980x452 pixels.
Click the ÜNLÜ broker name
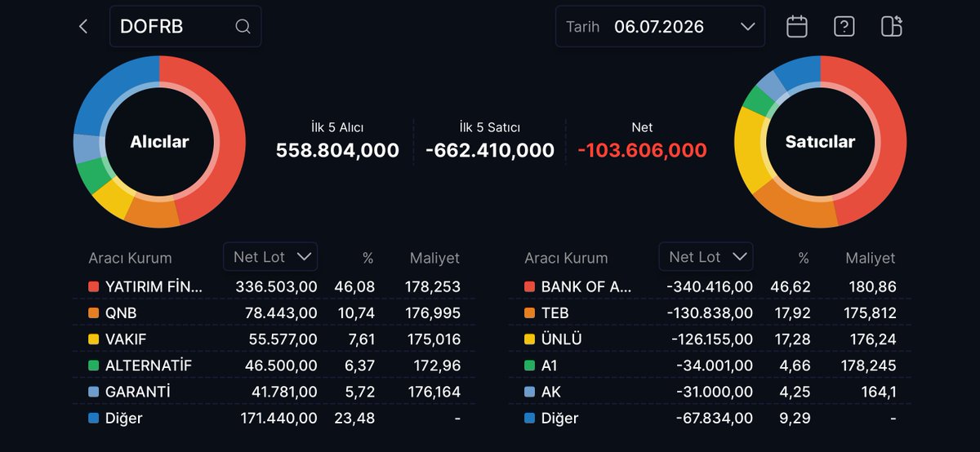click(561, 339)
